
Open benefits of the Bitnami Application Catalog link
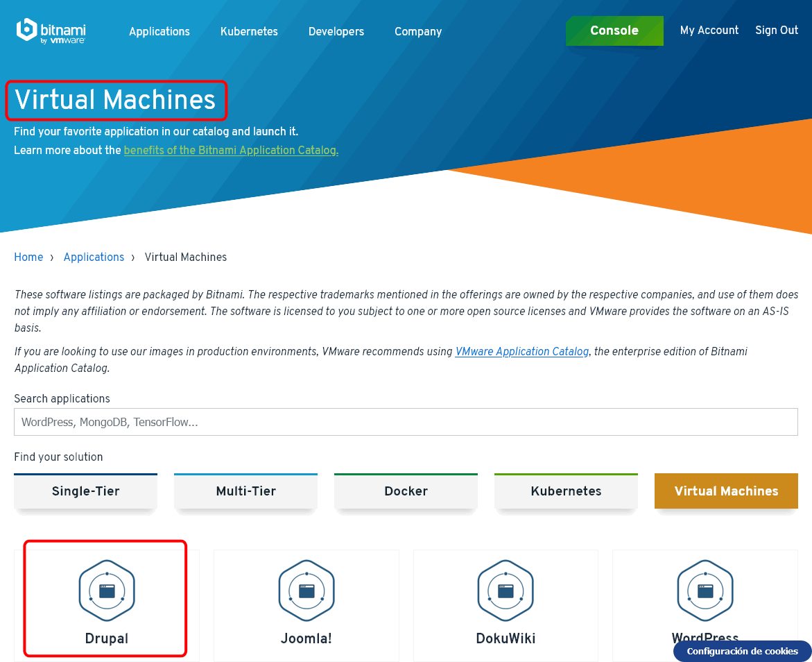(x=231, y=151)
